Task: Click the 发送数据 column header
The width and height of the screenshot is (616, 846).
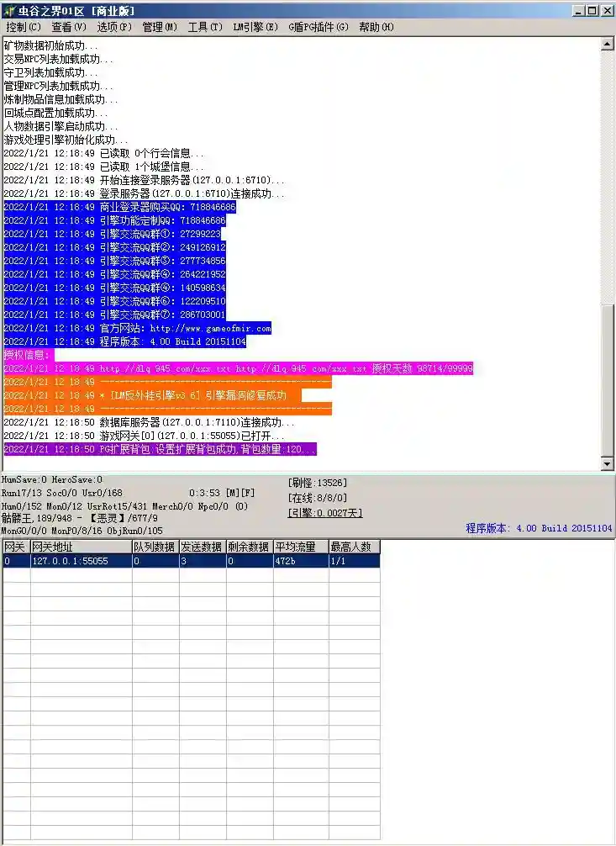Action: pyautogui.click(x=203, y=547)
